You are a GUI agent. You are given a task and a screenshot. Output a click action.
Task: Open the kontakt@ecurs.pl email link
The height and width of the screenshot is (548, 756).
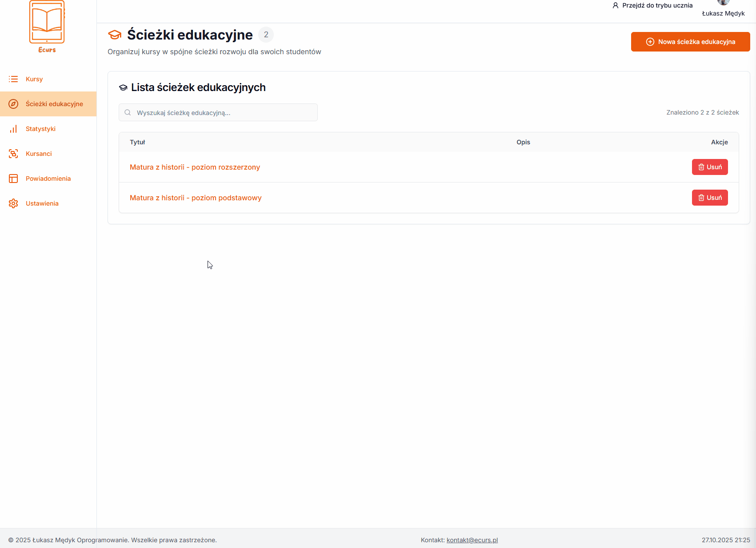tap(472, 540)
